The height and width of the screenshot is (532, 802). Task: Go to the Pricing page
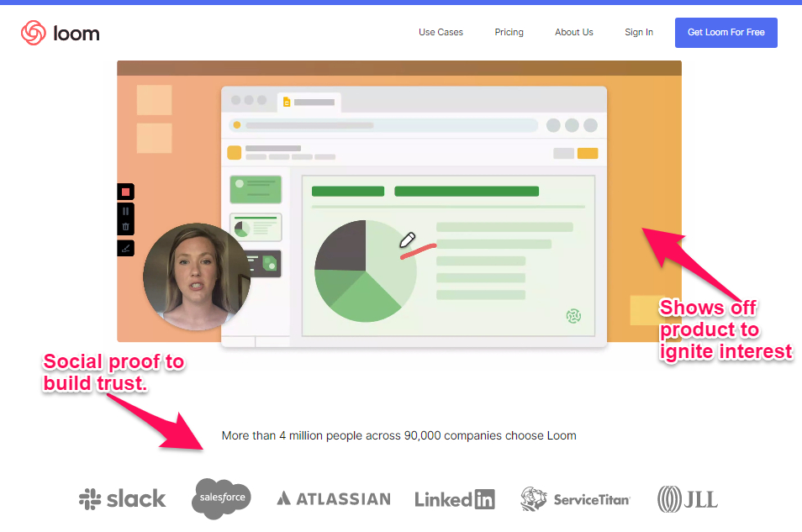[x=509, y=32]
